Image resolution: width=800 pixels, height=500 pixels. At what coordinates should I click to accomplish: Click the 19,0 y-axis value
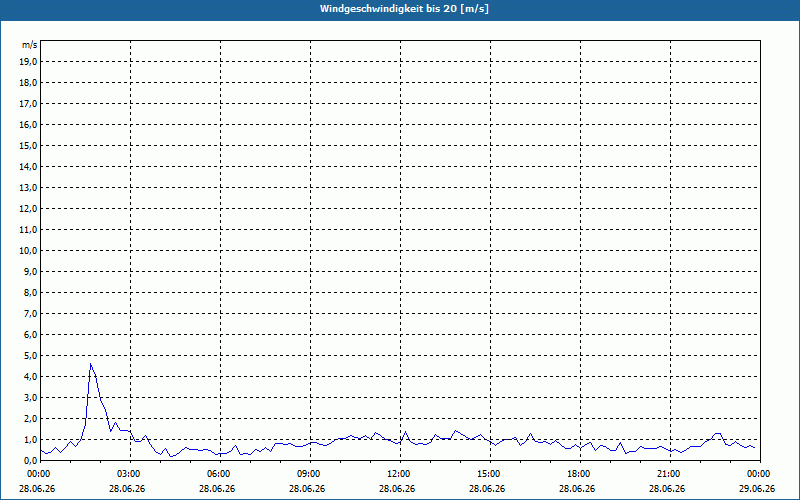(x=30, y=62)
